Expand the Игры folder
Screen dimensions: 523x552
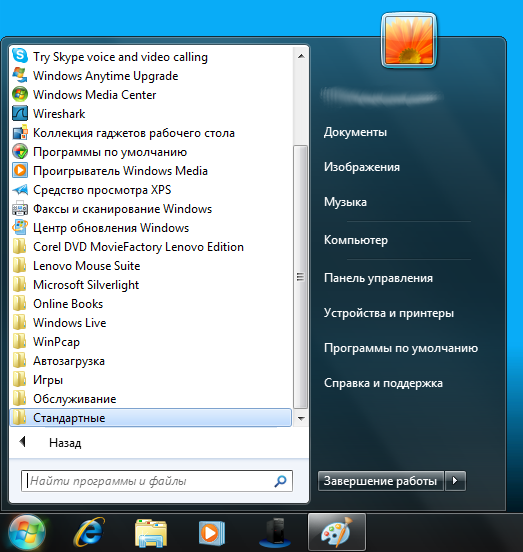[151, 380]
